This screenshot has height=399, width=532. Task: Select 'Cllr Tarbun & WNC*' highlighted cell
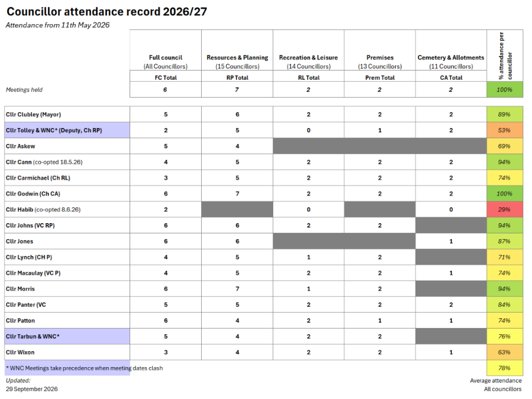(67, 336)
